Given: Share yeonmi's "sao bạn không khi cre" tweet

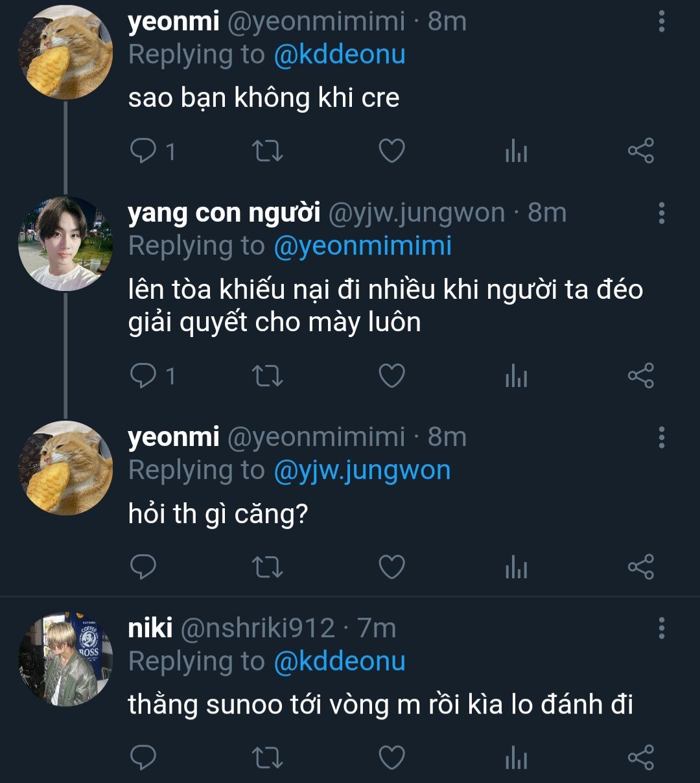Looking at the screenshot, I should point(640,152).
